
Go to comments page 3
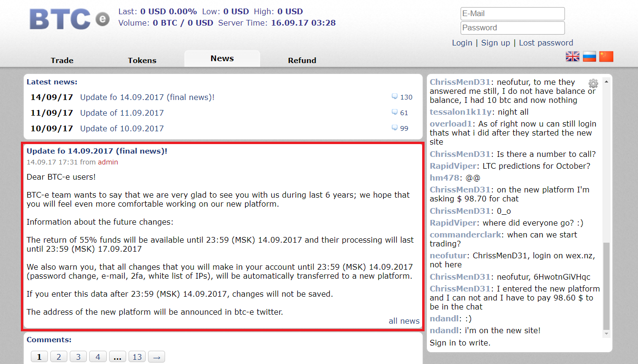click(78, 357)
